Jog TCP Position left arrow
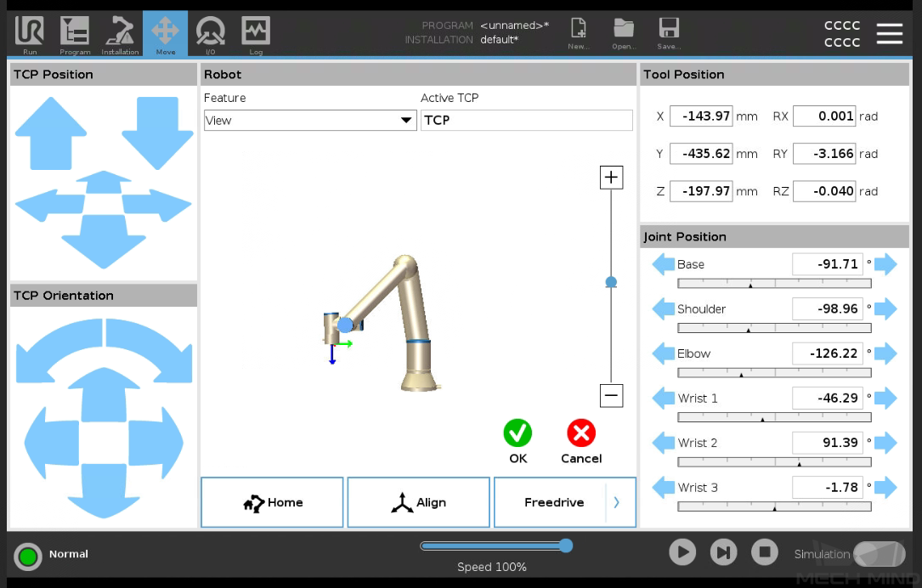Image resolution: width=922 pixels, height=588 pixels. point(49,206)
